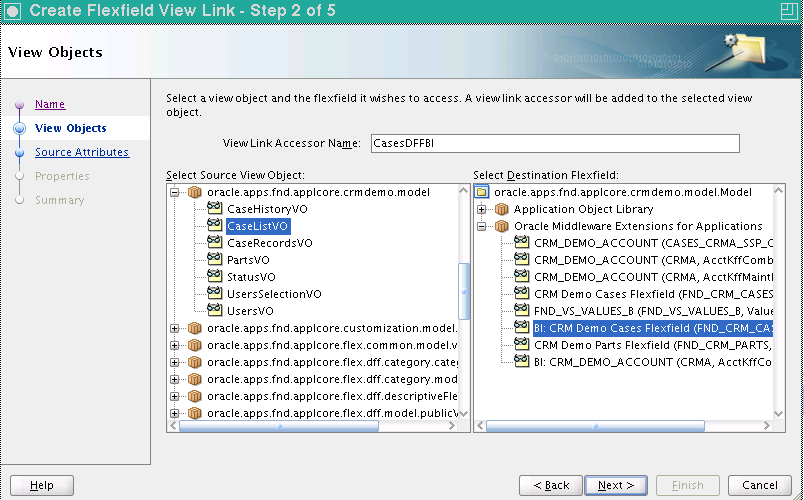Screen dimensions: 804x500
Task: Click the AcctKffMaintI flexfield icon
Action: (521, 276)
